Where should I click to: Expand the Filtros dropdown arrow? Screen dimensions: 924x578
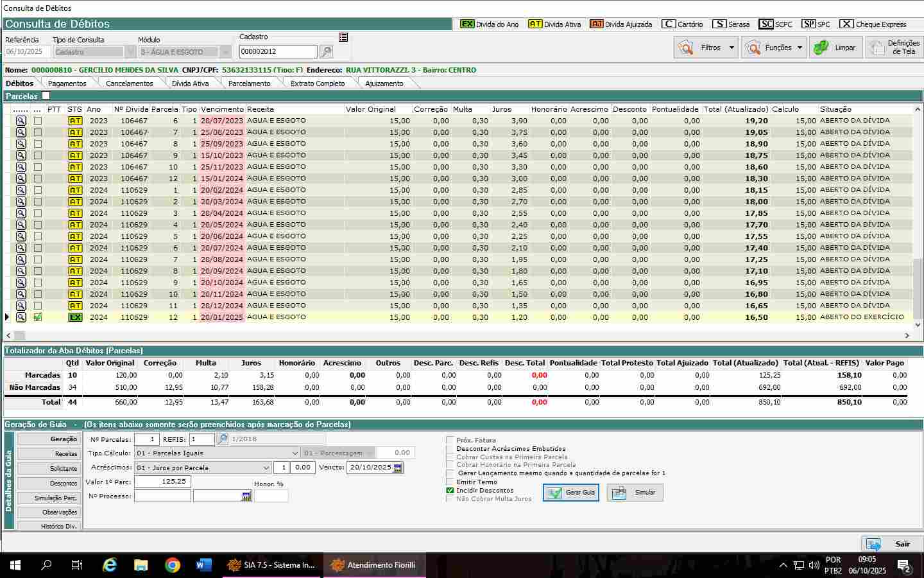click(732, 48)
